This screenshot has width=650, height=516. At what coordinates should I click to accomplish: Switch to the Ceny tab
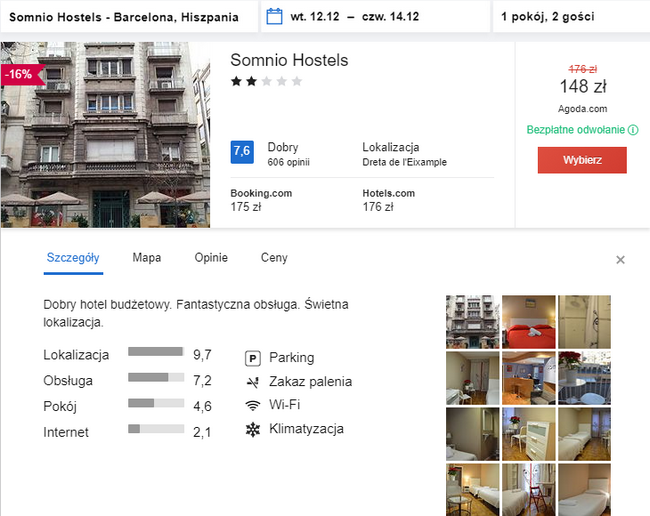click(x=274, y=258)
